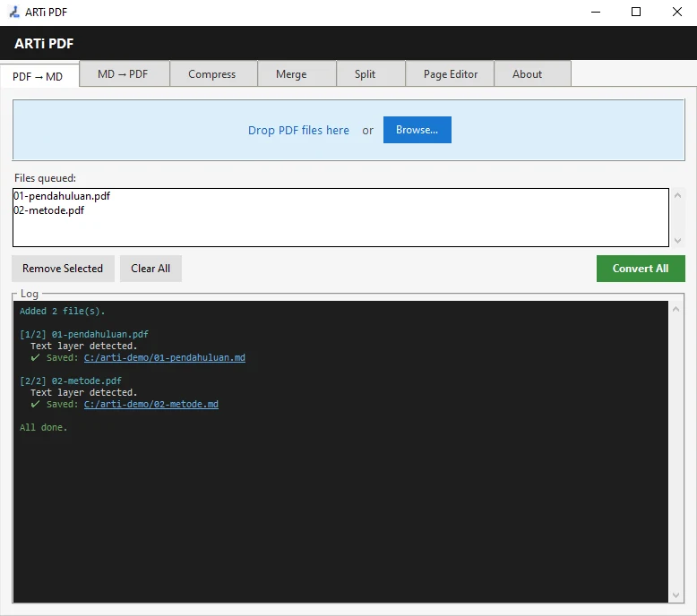Click log panel scroll up arrow

[675, 309]
